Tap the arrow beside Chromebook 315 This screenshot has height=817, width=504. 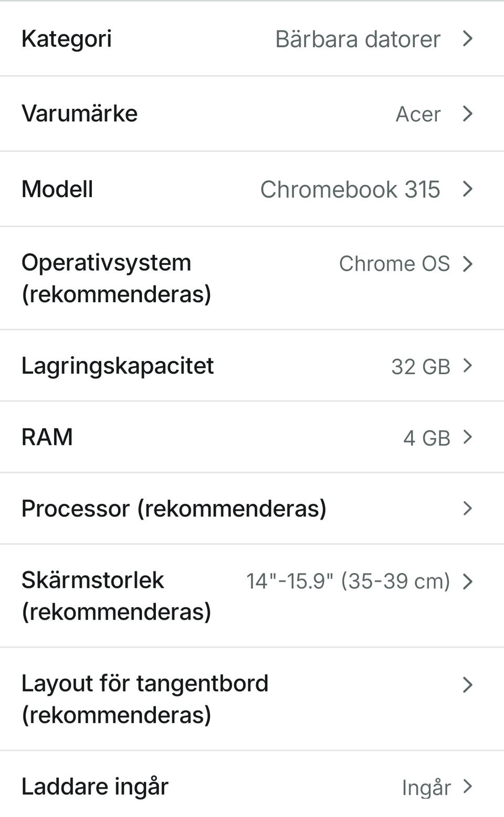click(x=467, y=189)
